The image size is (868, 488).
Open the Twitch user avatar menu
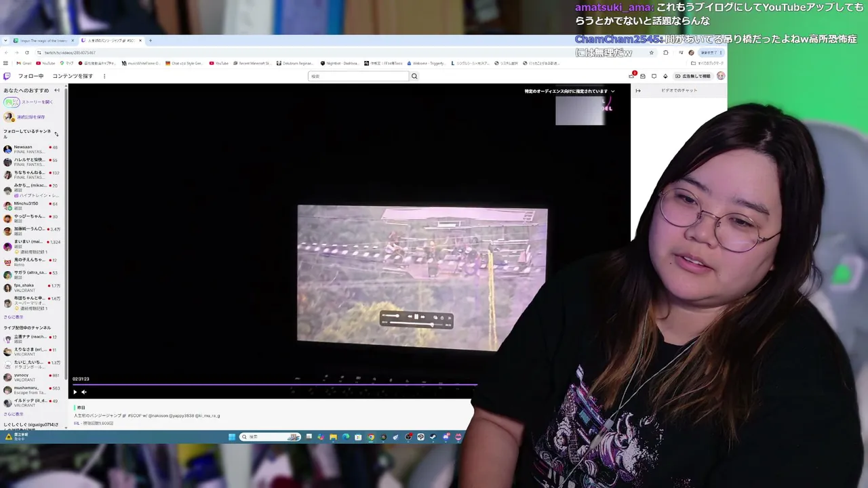point(721,76)
